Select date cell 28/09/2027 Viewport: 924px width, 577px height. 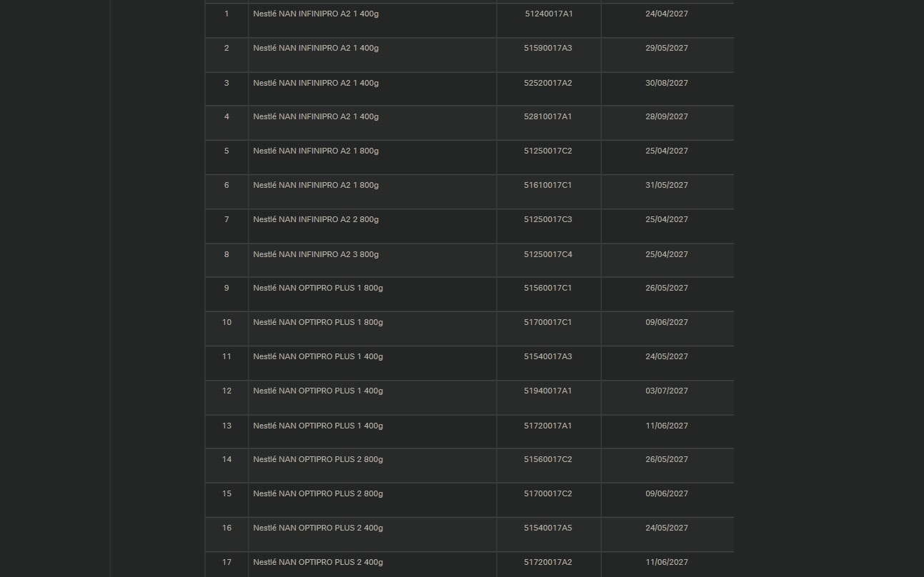(x=666, y=116)
